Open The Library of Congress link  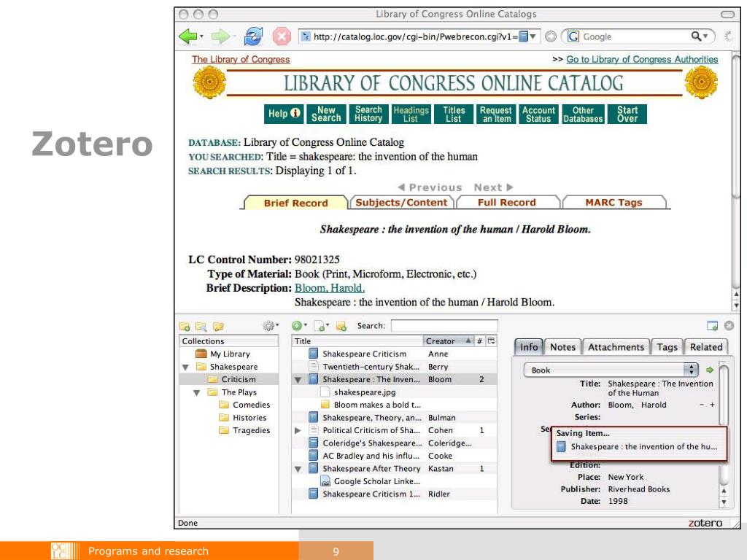(241, 60)
